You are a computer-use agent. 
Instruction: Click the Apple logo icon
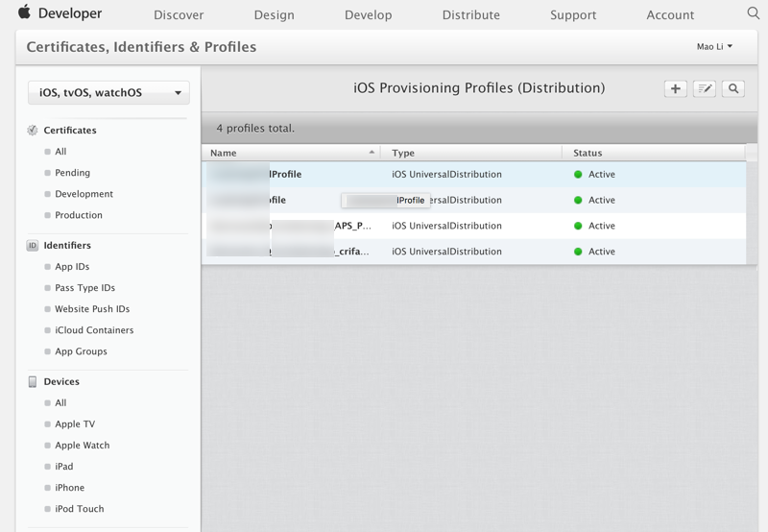point(24,12)
